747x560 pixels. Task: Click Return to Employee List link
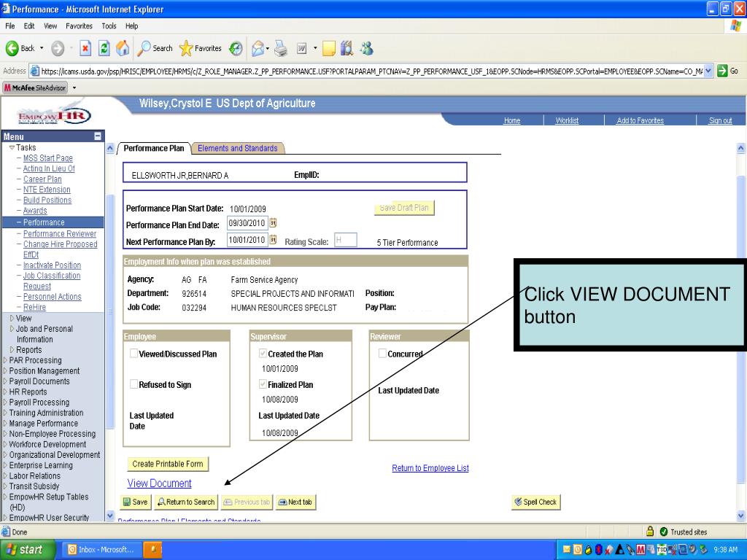point(430,468)
